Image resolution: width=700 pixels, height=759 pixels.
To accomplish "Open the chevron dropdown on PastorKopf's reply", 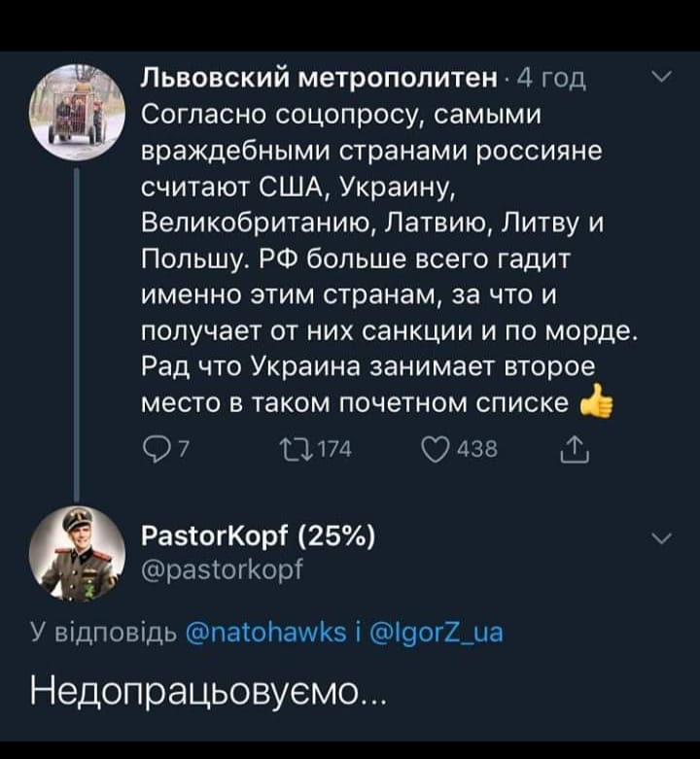I will coord(659,541).
